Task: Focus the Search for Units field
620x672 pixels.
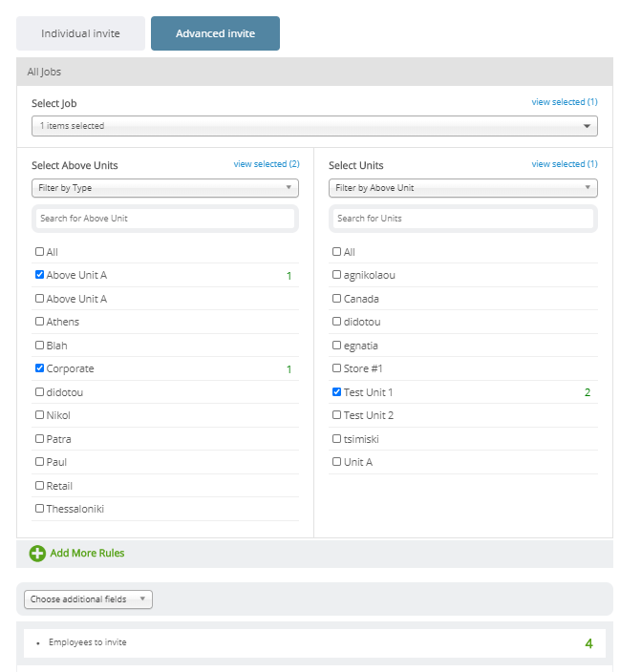Action: [x=463, y=219]
